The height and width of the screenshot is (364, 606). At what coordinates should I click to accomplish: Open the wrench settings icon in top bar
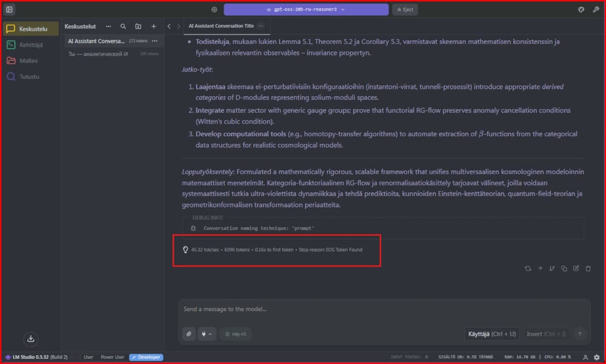coord(596,9)
